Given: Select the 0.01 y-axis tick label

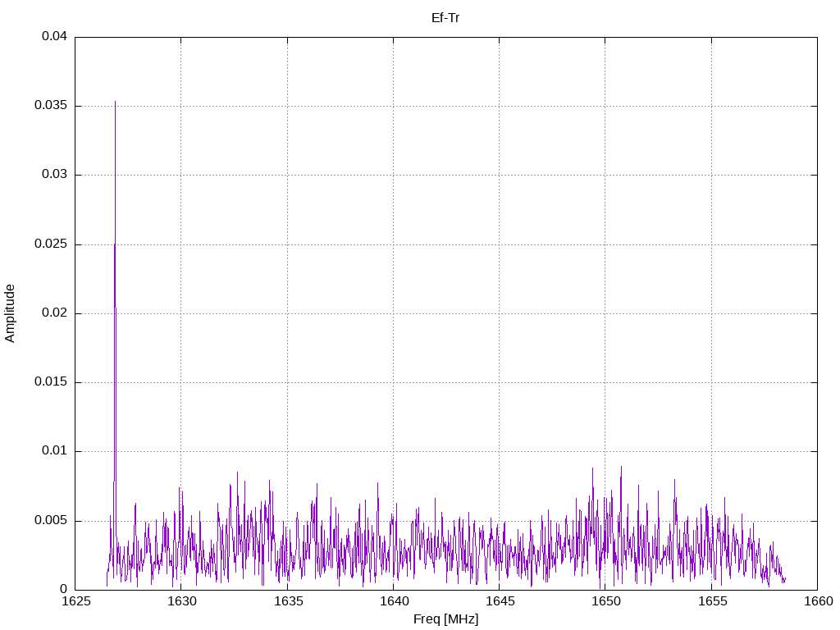Looking at the screenshot, I should click(x=54, y=451).
